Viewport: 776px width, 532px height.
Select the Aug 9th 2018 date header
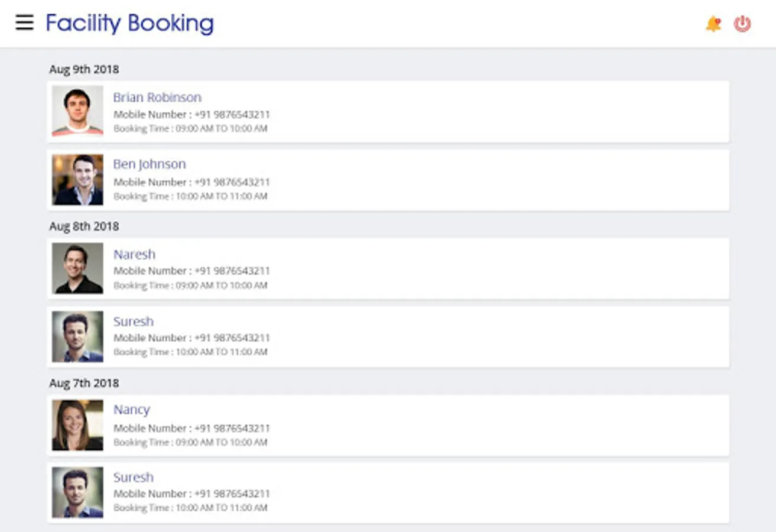[x=84, y=69]
